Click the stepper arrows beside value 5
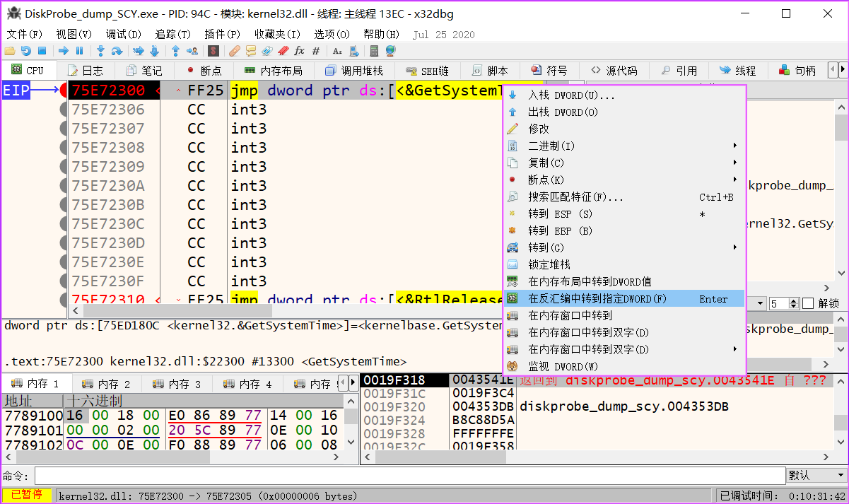The width and height of the screenshot is (849, 504). click(x=793, y=303)
